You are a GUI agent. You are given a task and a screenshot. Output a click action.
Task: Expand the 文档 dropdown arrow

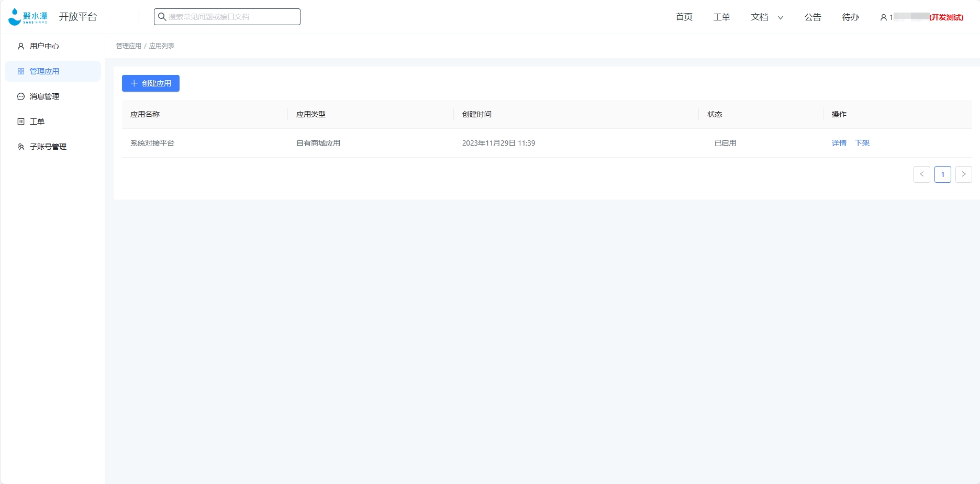(x=781, y=17)
